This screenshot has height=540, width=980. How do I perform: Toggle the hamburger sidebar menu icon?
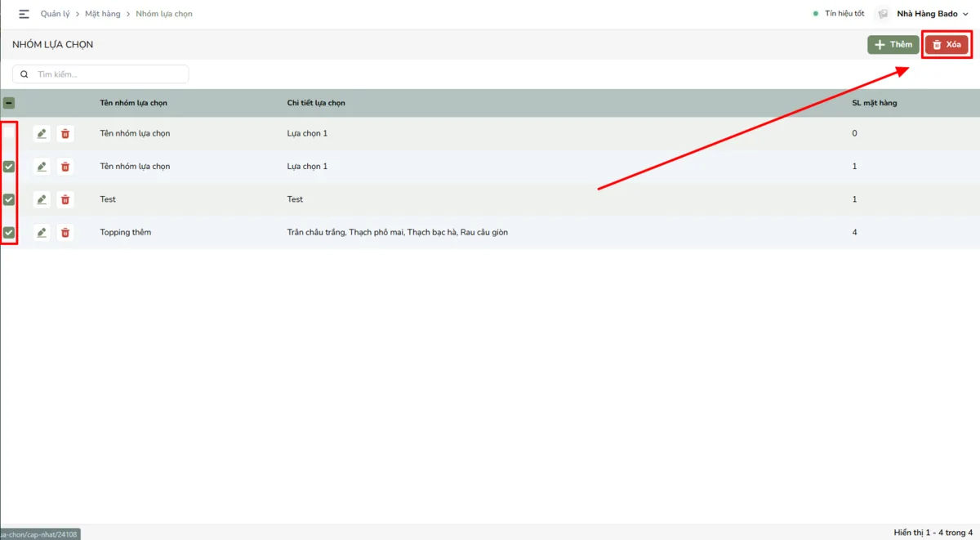[24, 14]
